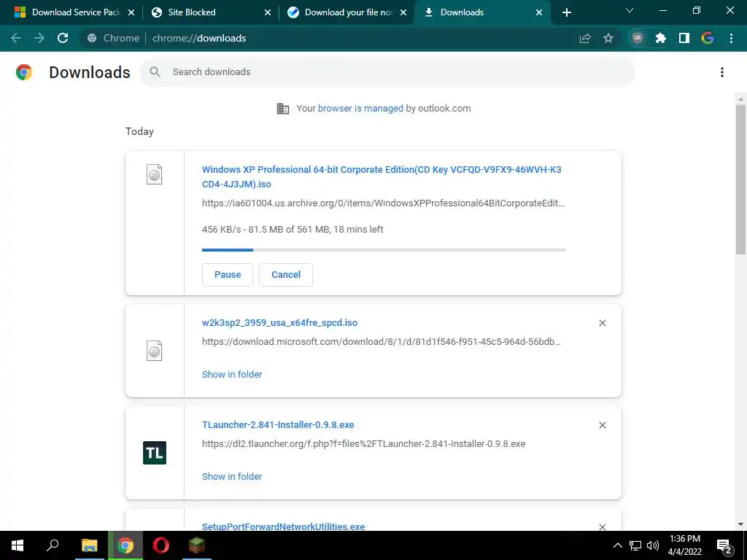Click the browser back arrow

(x=16, y=38)
